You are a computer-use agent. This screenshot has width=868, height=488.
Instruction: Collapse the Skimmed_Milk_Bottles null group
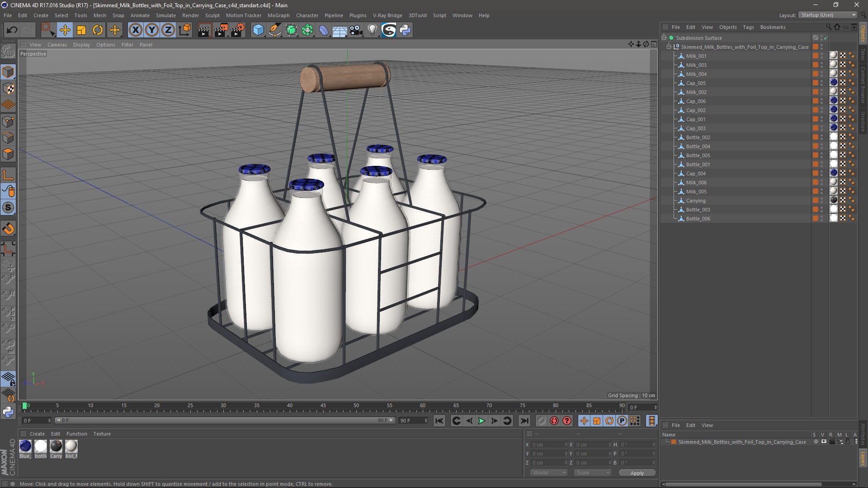coord(669,47)
